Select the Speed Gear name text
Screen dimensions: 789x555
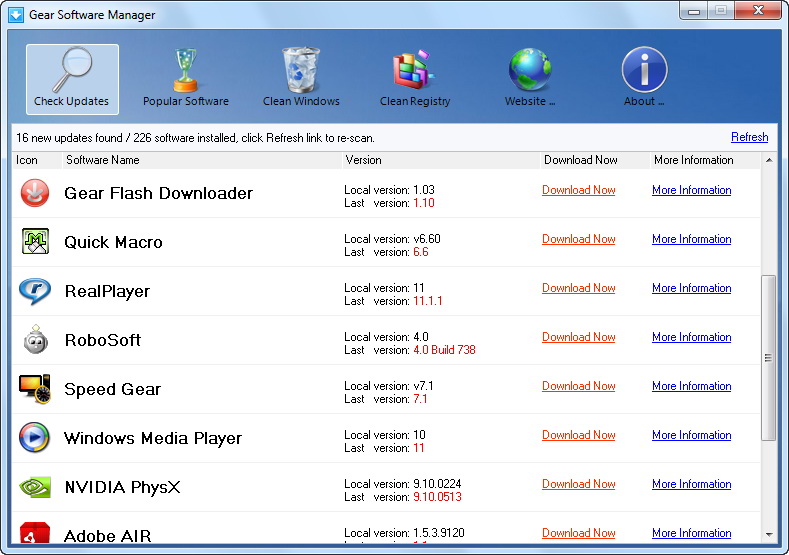[x=112, y=389]
